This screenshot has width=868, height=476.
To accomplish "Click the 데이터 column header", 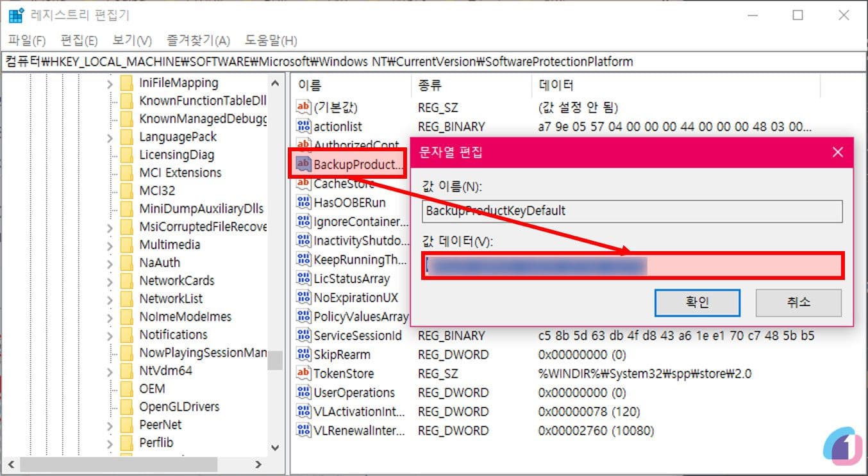I will (x=676, y=85).
